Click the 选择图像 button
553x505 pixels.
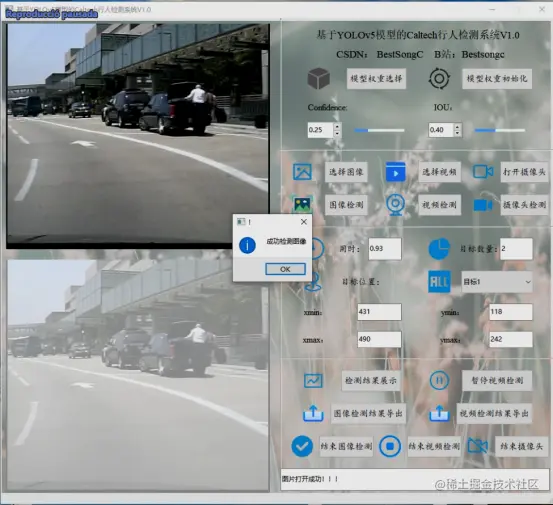coord(346,172)
